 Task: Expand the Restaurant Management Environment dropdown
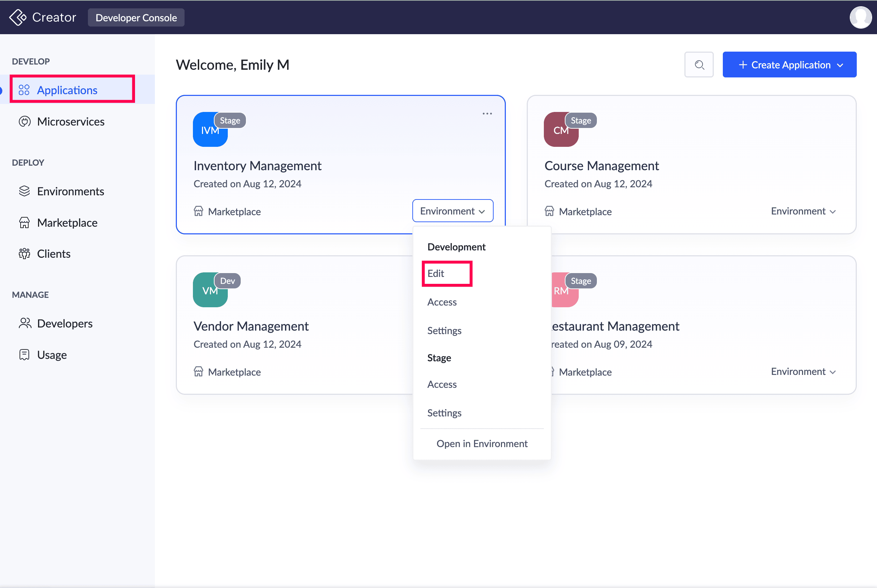click(803, 372)
